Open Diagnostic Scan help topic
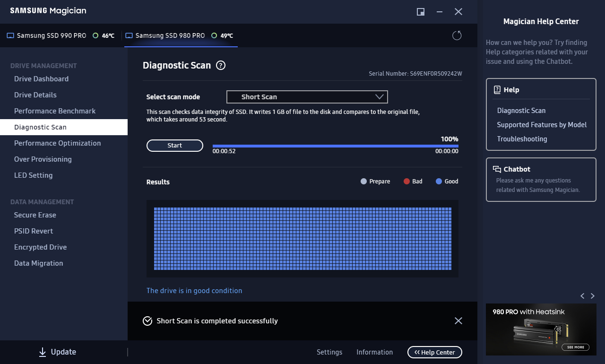Screen dimensions: 605x364 point(521,111)
